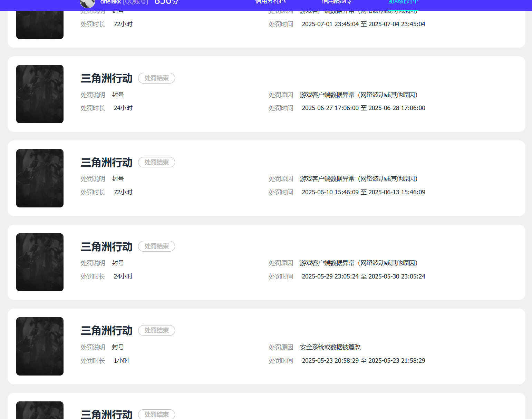Click the 1小时 duration for the 2025-05-23 penalty
Image resolution: width=532 pixels, height=419 pixels.
[x=122, y=361]
